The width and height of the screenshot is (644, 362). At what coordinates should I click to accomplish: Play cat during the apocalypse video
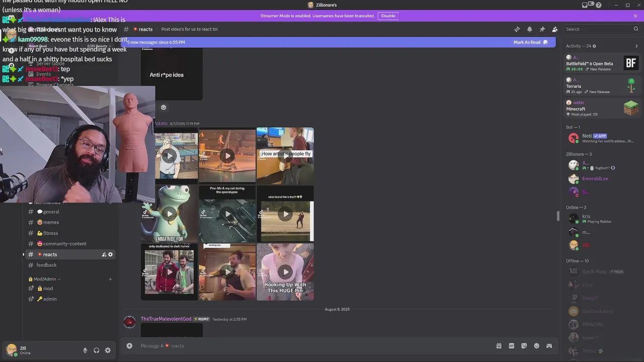[x=227, y=214]
